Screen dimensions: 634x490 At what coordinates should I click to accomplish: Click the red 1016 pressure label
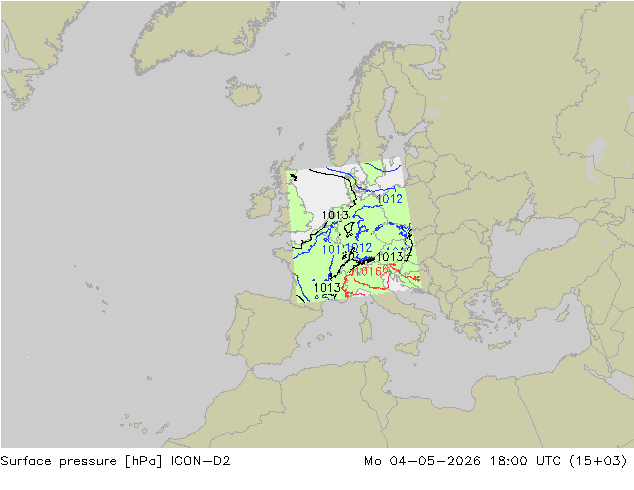pyautogui.click(x=368, y=271)
